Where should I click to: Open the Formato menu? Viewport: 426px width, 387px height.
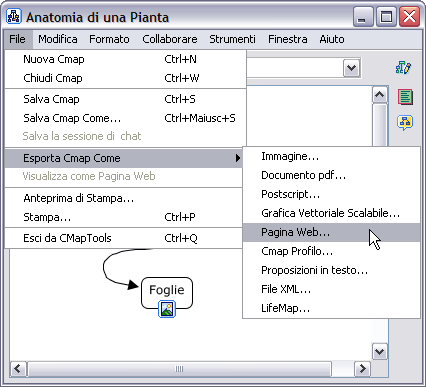(x=109, y=39)
